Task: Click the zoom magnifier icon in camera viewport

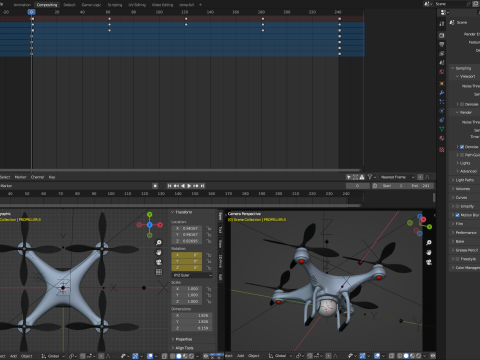Action: pos(429,242)
